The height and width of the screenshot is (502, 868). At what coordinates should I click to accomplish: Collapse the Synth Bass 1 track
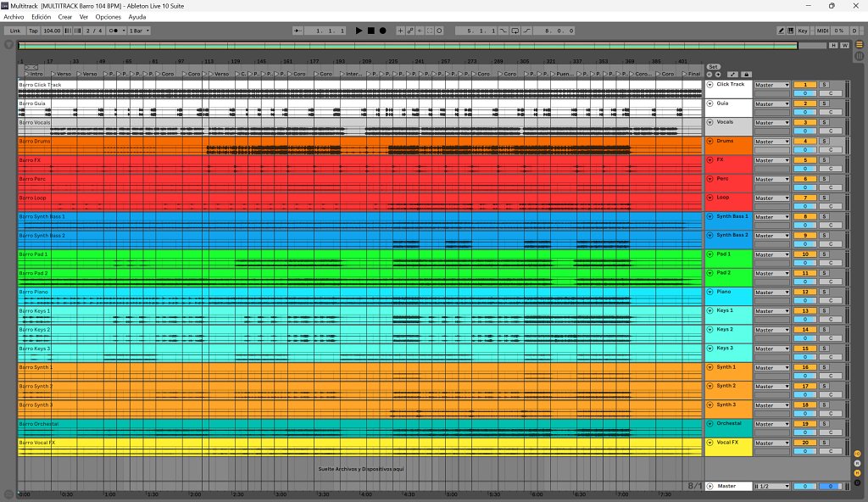(709, 217)
